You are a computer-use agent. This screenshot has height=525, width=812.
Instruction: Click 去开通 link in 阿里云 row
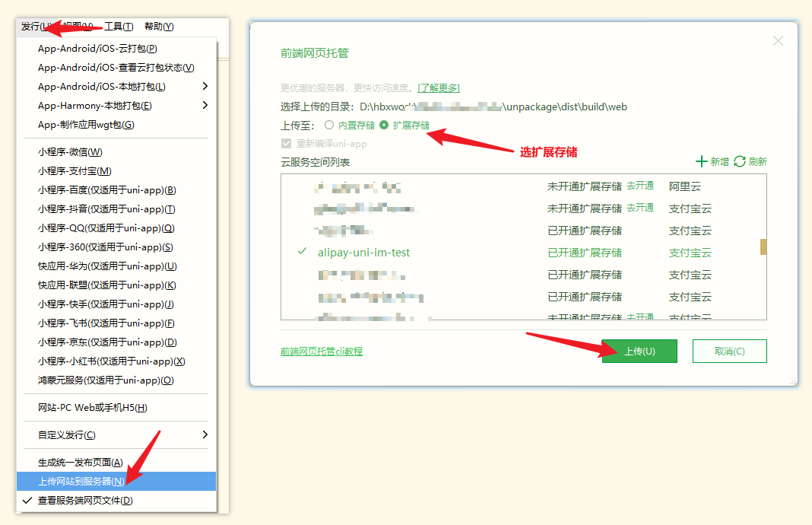coord(640,186)
